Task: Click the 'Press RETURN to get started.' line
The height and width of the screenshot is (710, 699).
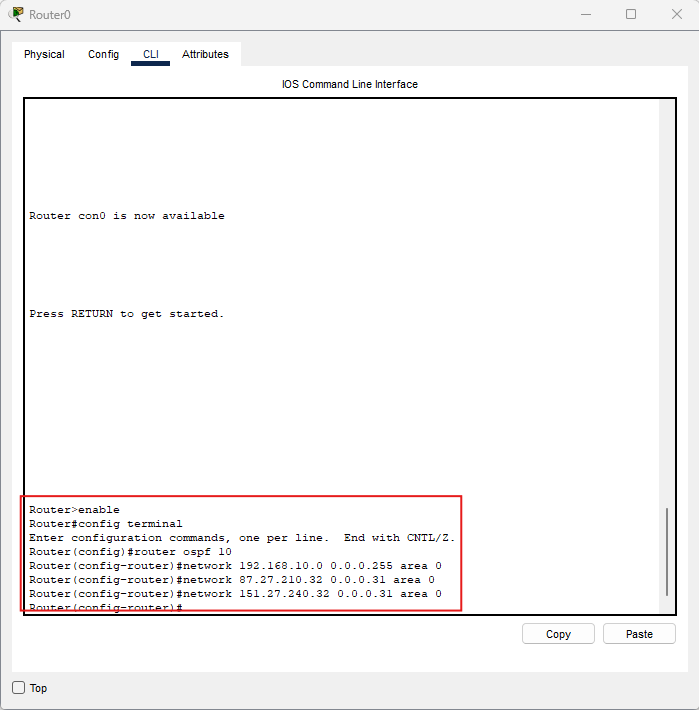Action: click(x=127, y=314)
